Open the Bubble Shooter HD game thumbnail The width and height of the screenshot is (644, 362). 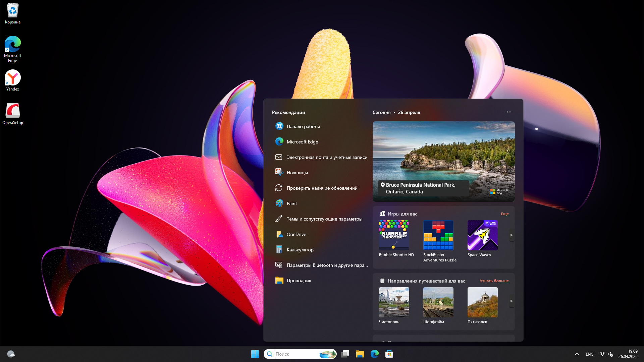394,235
